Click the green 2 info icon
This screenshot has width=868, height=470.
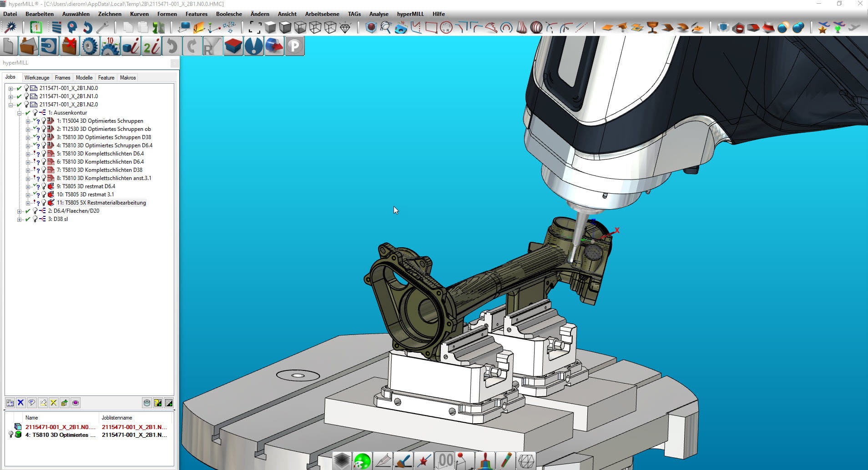tap(151, 46)
